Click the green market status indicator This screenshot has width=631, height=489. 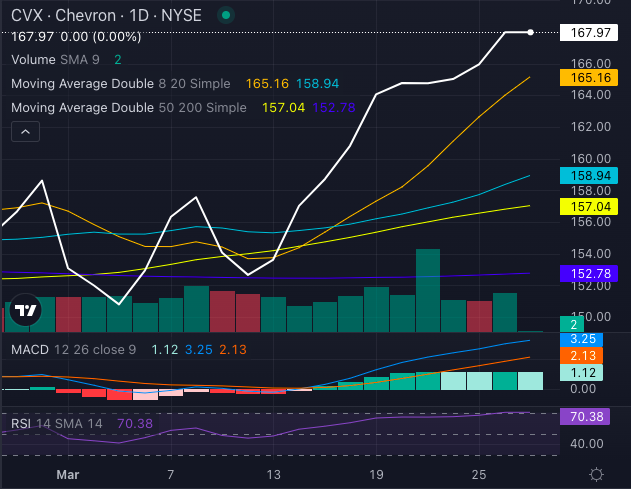point(228,16)
